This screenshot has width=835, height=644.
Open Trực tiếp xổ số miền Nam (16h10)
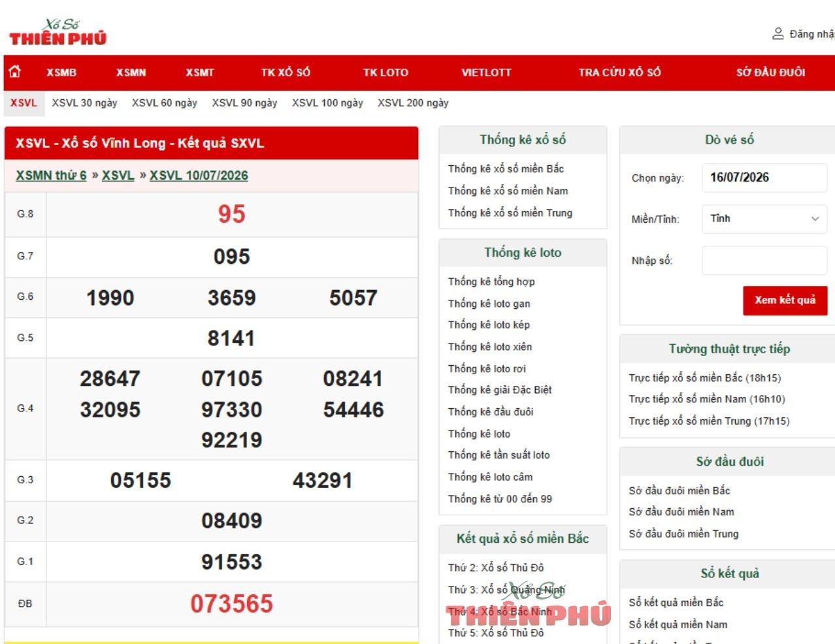(x=707, y=399)
